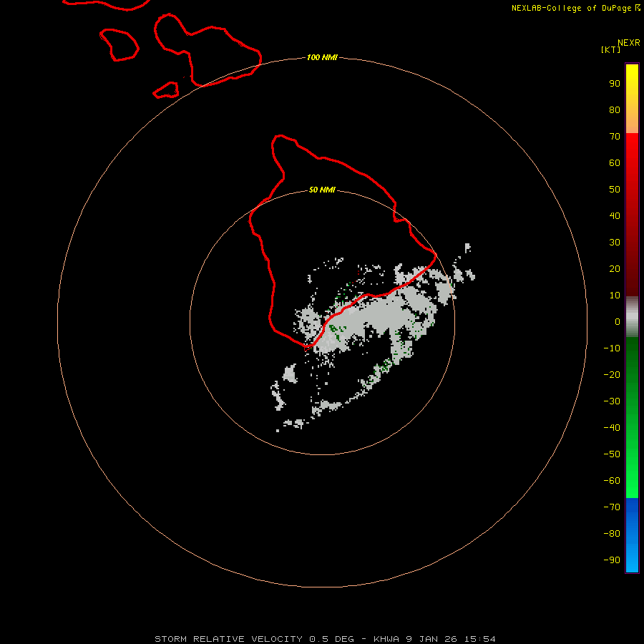
Task: Click the 50 value on the velocity scale
Action: [x=615, y=190]
